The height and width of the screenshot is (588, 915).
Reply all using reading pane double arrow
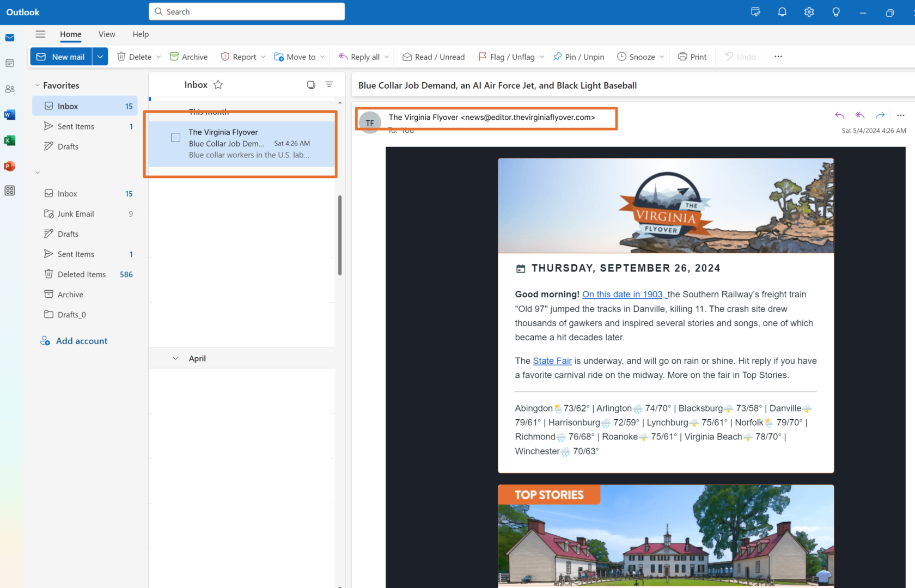point(859,115)
